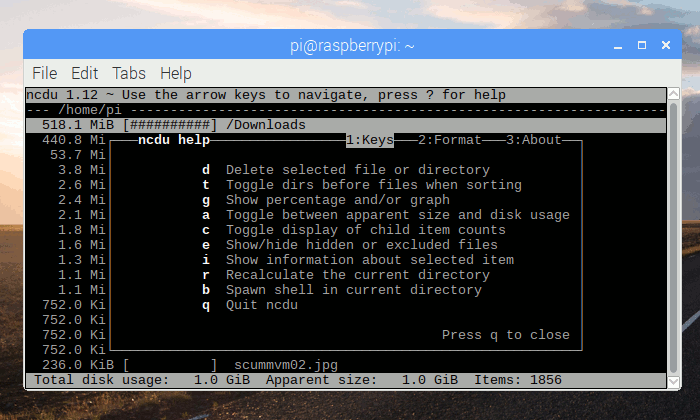Click 'Recalculate the current directory' help line

pyautogui.click(x=357, y=275)
